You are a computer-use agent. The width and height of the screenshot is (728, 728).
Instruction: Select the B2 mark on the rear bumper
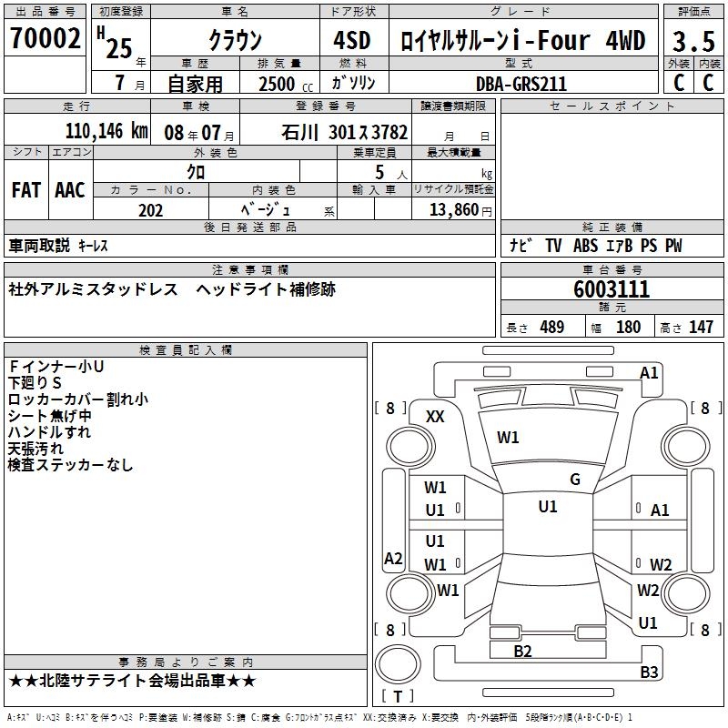[522, 651]
